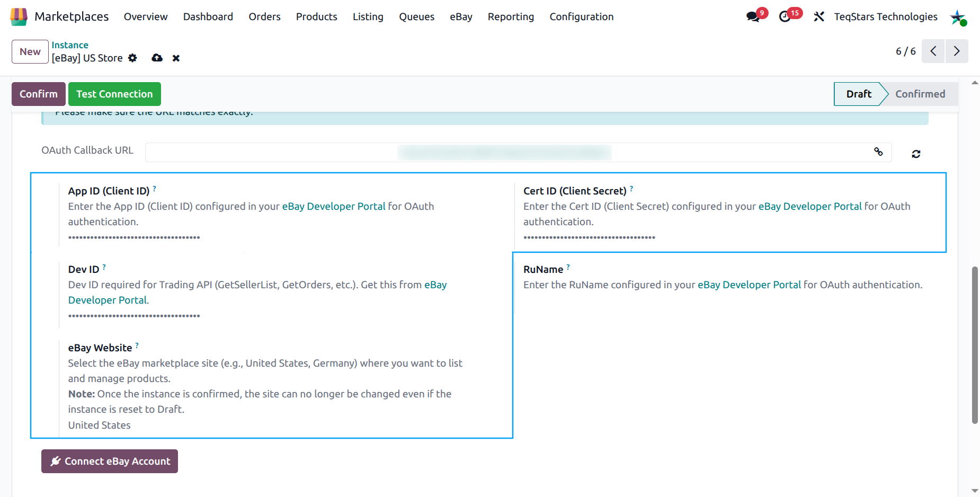Open the developer tools wrench icon
Image resolution: width=980 pixels, height=497 pixels.
pos(819,17)
